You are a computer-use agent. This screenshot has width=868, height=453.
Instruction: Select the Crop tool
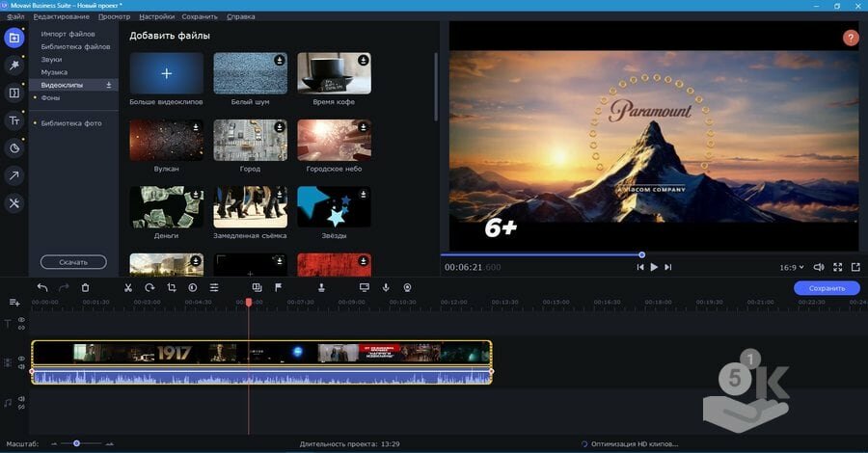coord(171,287)
